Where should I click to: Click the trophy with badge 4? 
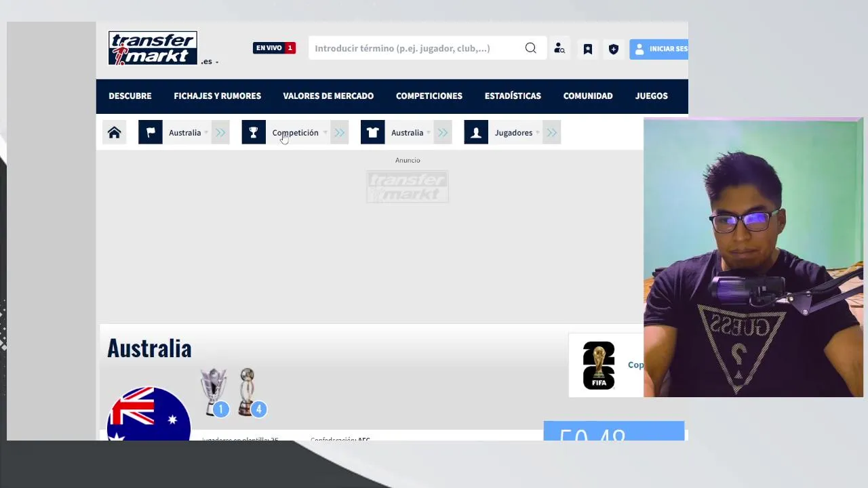click(x=252, y=392)
